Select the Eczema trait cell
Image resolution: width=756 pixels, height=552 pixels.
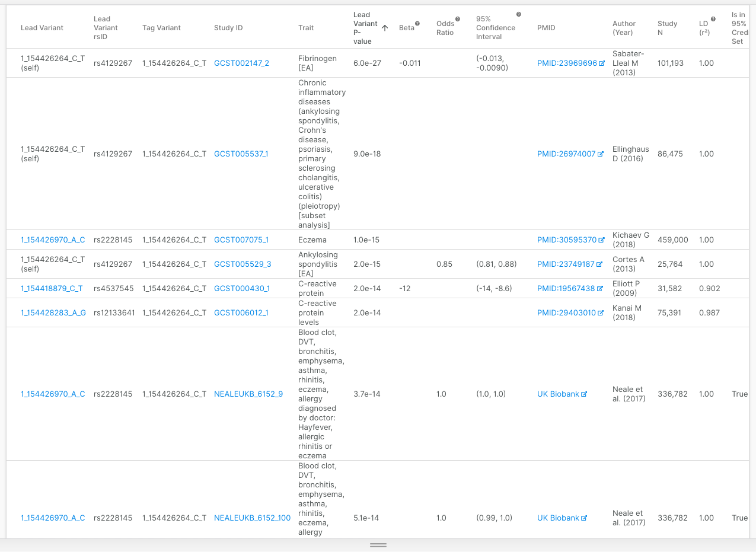coord(311,240)
